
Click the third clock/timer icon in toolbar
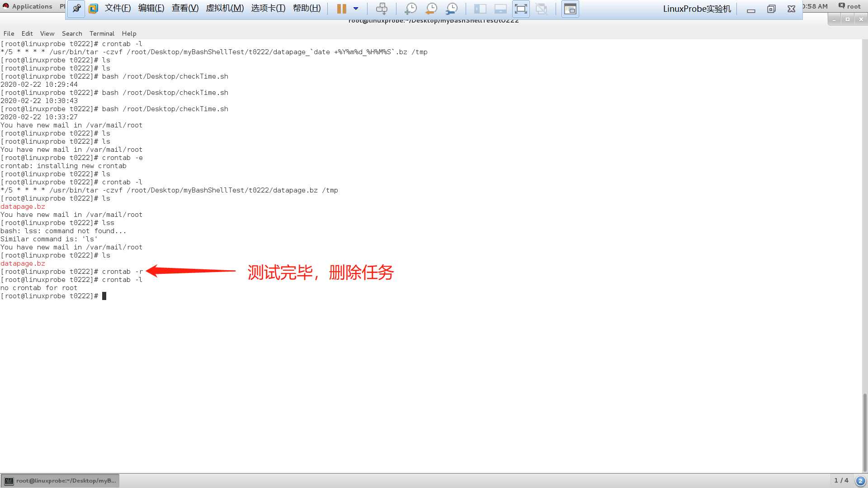click(451, 8)
